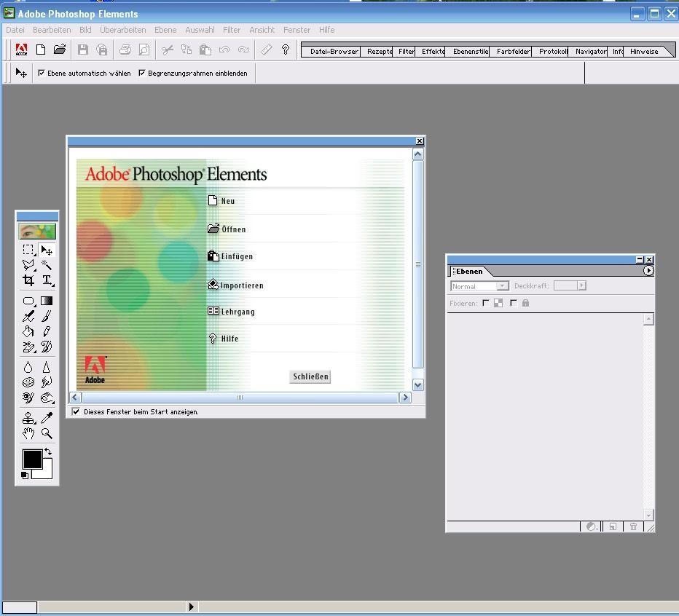Uncheck 'Ebene automatisch wählen' checkbox

(x=42, y=73)
